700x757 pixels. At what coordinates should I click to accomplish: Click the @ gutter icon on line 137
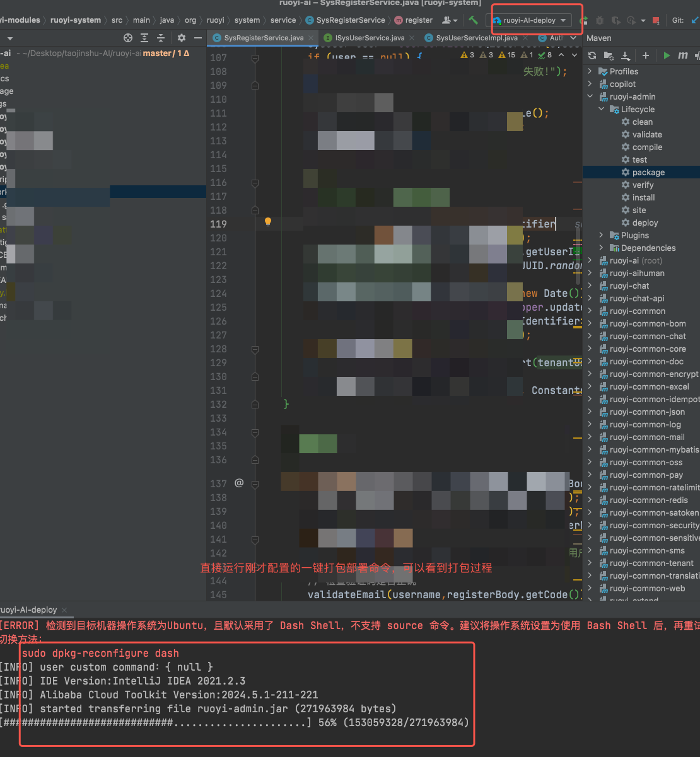(x=239, y=483)
